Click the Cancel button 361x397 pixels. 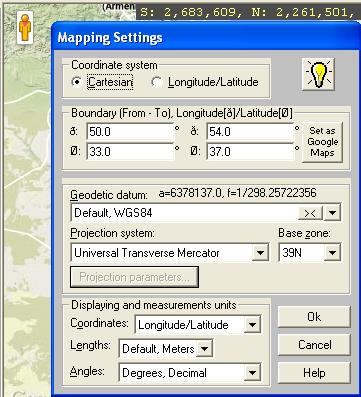point(314,345)
